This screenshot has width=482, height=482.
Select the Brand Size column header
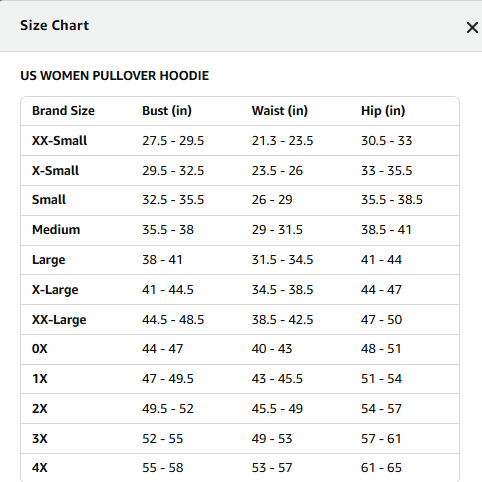(63, 111)
